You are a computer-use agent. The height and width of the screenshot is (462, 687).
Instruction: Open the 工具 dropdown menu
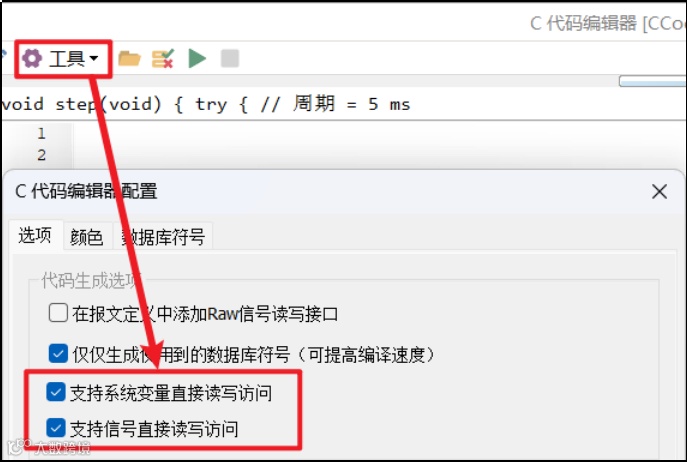tap(61, 58)
